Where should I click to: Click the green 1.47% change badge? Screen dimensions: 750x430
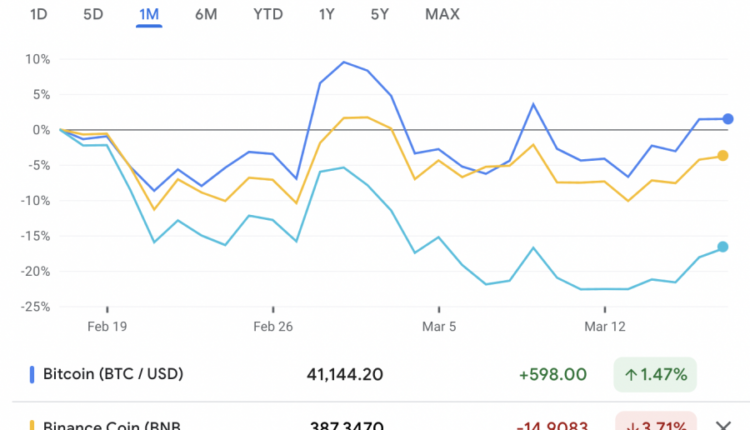coord(655,375)
